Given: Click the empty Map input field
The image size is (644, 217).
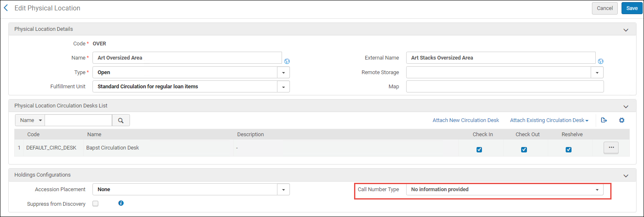Looking at the screenshot, I should pos(505,87).
